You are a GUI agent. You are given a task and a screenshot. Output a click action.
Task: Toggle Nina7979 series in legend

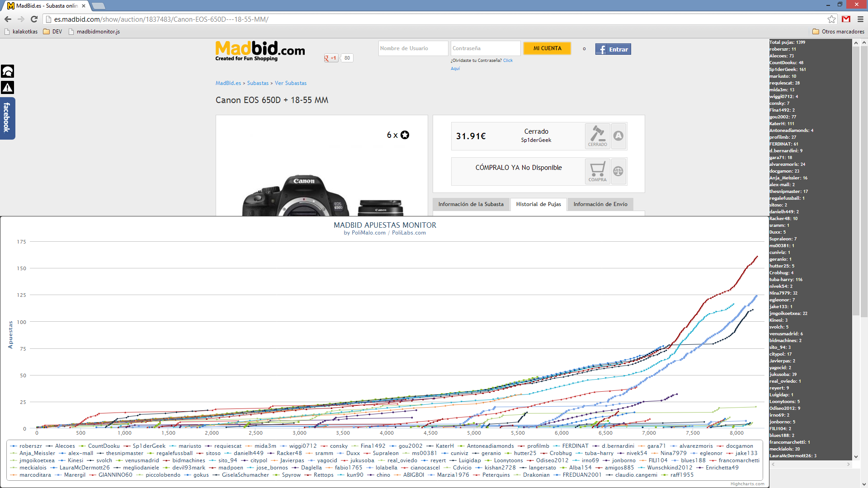[x=669, y=453]
